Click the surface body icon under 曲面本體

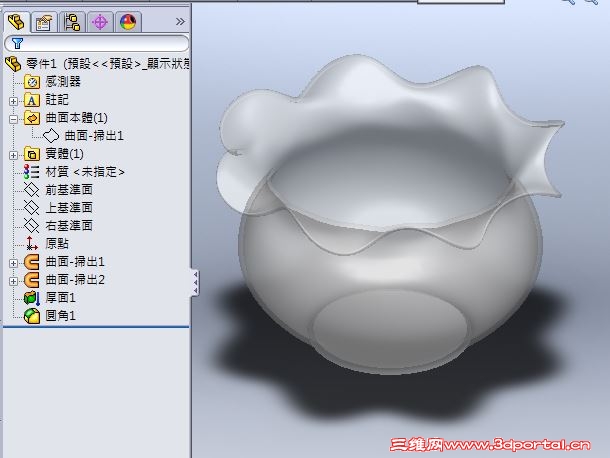(x=51, y=136)
